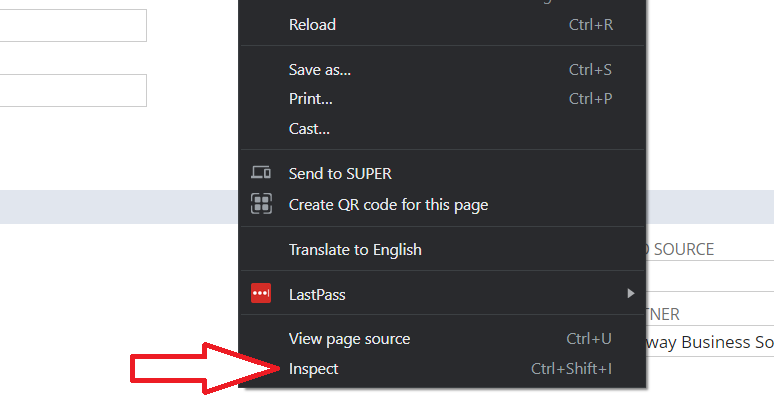Image resolution: width=774 pixels, height=400 pixels.
Task: Click the Ctrl+Shift+I shortcut text
Action: (571, 369)
